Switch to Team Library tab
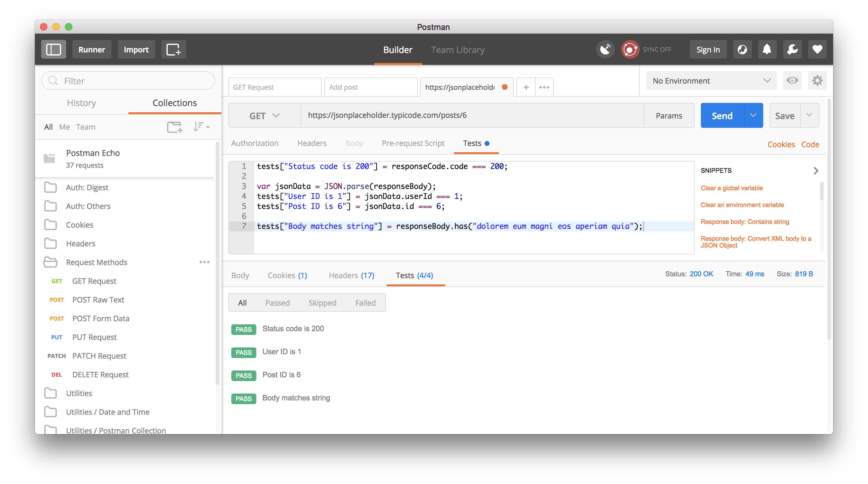 tap(458, 50)
